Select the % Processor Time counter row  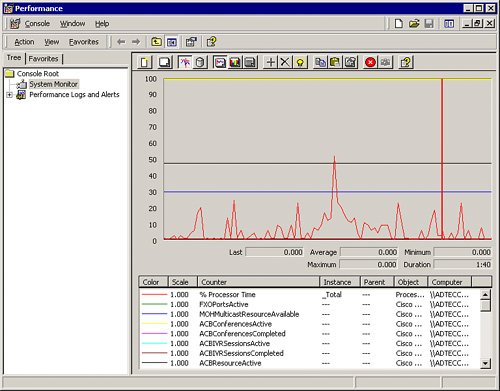pos(309,295)
